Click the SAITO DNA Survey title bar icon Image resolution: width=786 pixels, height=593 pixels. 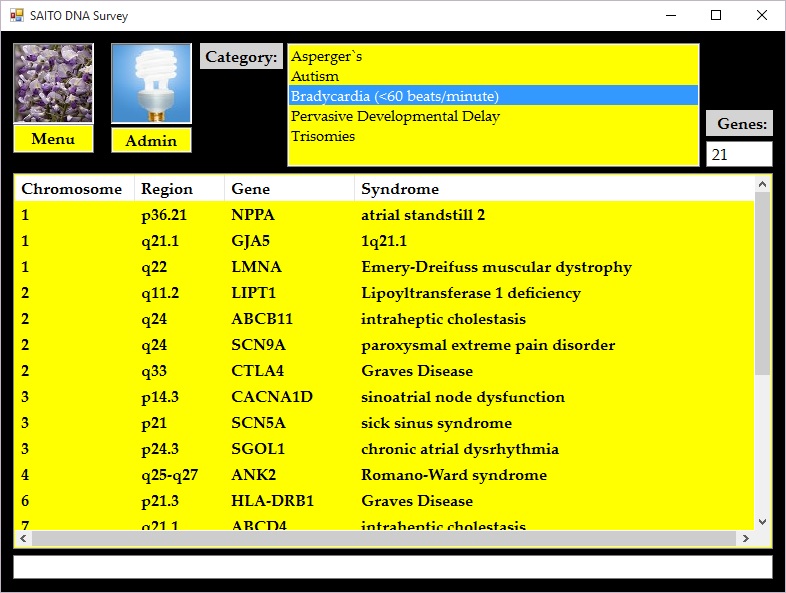click(16, 15)
